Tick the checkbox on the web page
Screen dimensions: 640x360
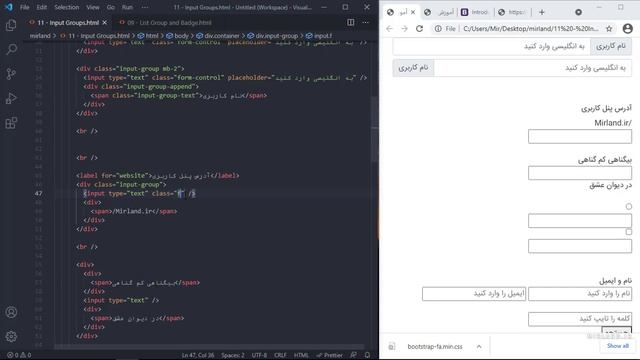click(x=629, y=232)
